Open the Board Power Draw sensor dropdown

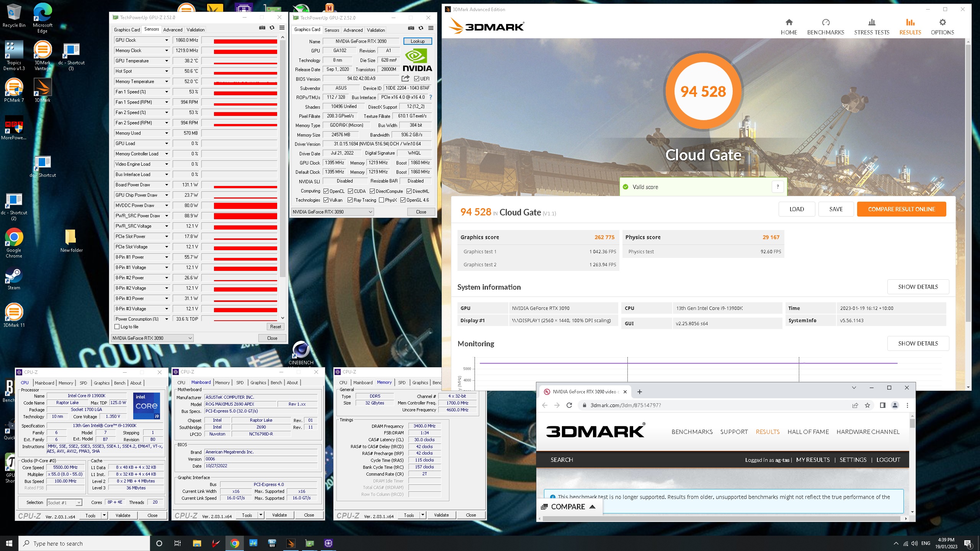pyautogui.click(x=167, y=185)
